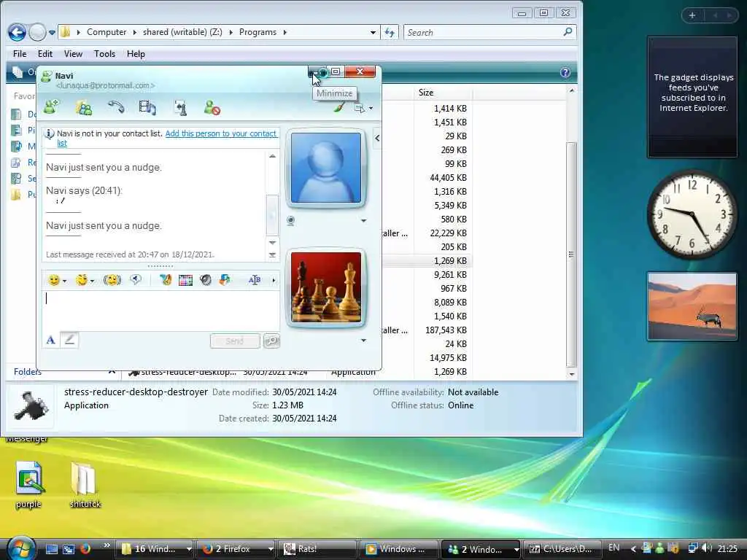Block this contact icon
The image size is (747, 560).
coord(212,108)
